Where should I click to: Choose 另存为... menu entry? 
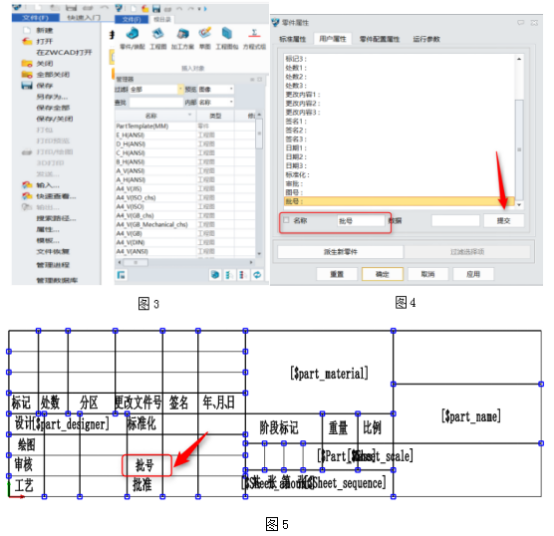coord(52,97)
